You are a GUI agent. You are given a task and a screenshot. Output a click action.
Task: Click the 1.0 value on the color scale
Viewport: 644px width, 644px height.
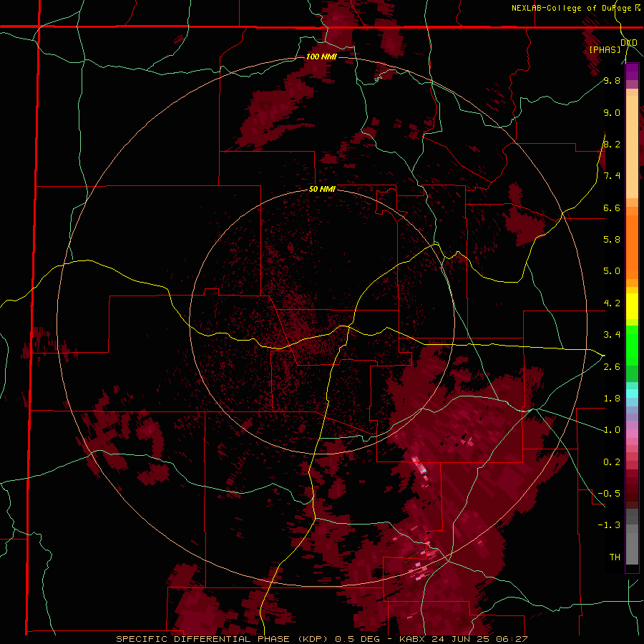612,430
